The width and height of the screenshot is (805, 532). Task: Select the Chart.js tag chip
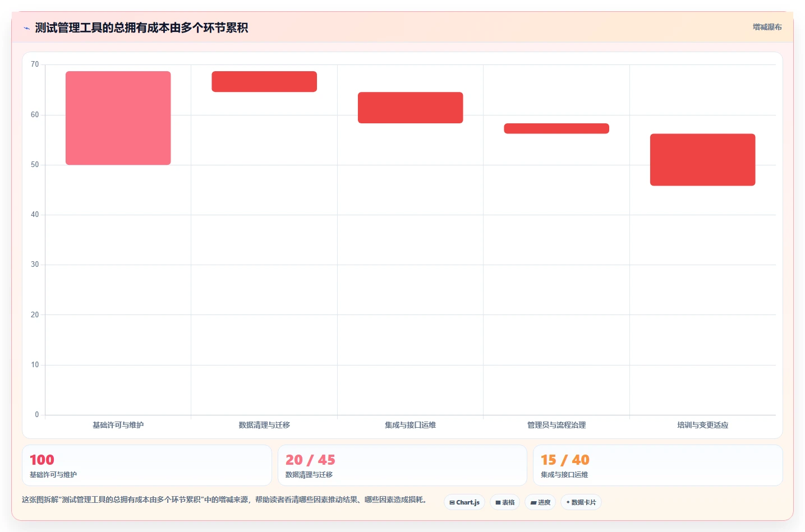click(464, 502)
